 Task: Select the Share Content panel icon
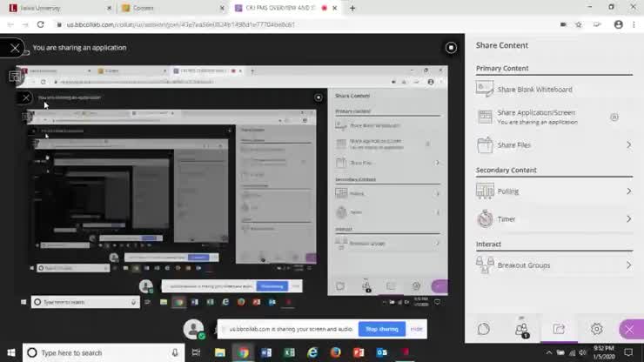click(559, 329)
